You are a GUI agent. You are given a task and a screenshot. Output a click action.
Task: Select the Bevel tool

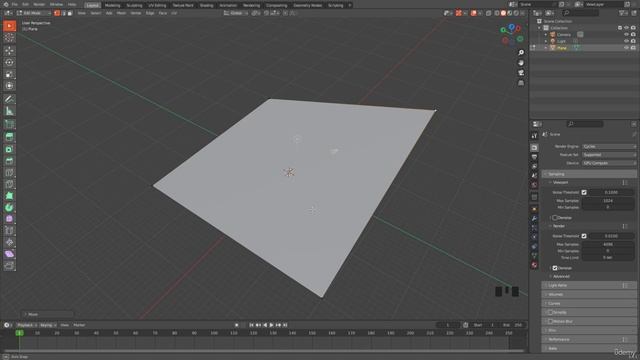pyautogui.click(x=9, y=161)
